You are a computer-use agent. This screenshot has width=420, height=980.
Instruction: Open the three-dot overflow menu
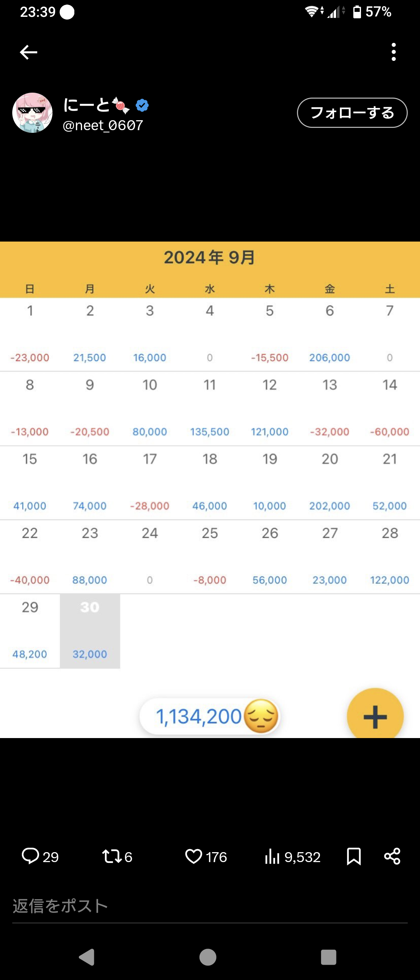click(x=394, y=52)
